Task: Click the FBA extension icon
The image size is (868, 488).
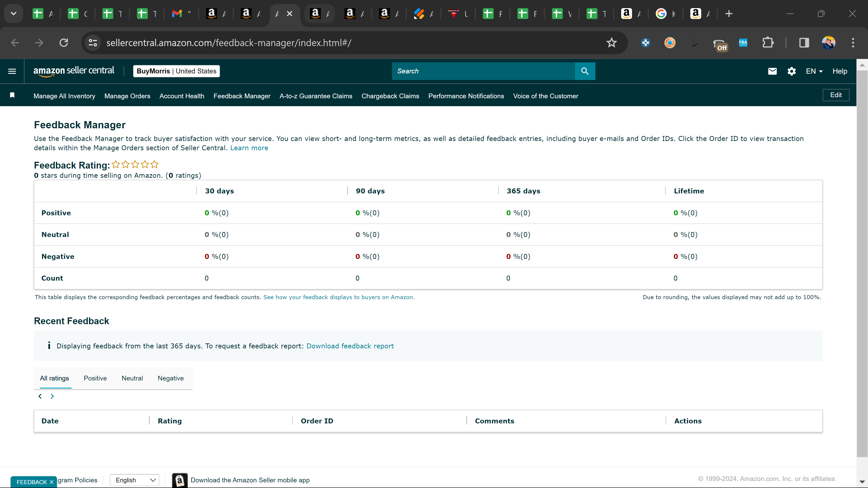Action: click(x=743, y=43)
